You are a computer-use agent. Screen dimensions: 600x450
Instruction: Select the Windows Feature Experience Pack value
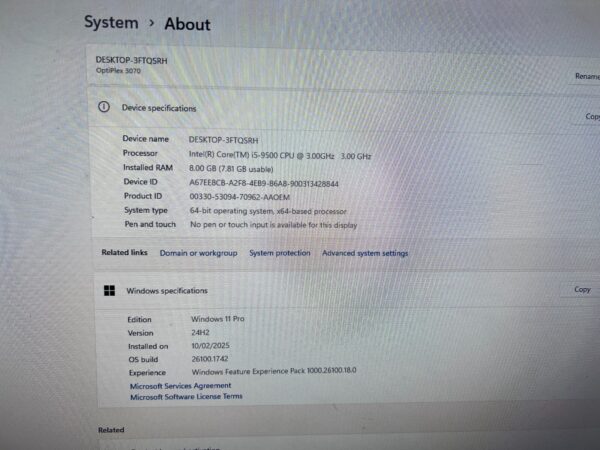click(x=274, y=371)
